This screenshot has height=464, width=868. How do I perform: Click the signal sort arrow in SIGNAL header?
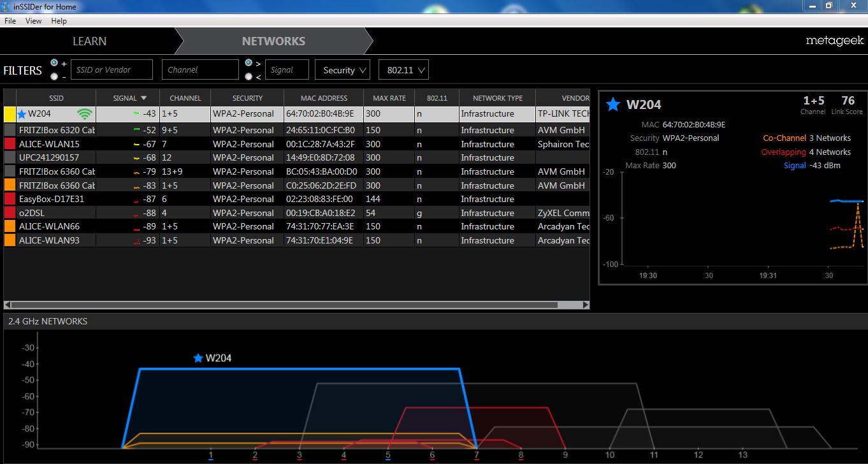(143, 98)
